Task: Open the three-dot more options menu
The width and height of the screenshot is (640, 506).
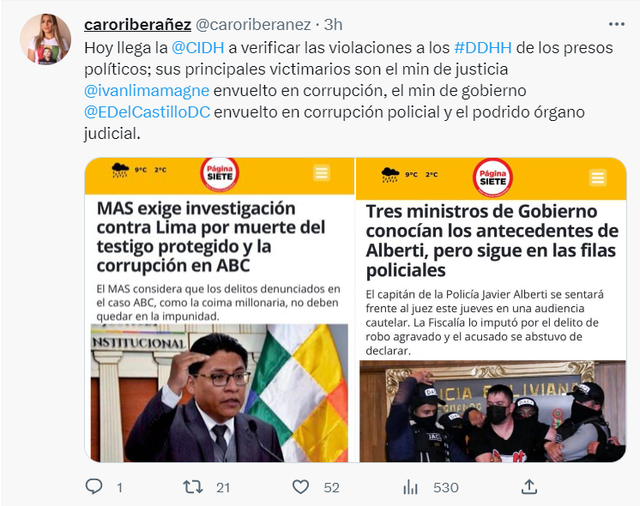Action: point(616,24)
